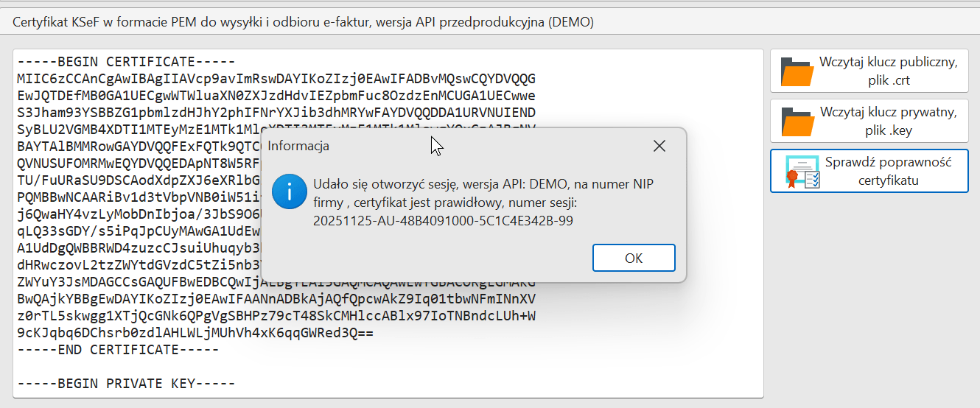The height and width of the screenshot is (408, 980).
Task: Click the last certificate line ending with GWRed3Q==
Action: (x=195, y=333)
